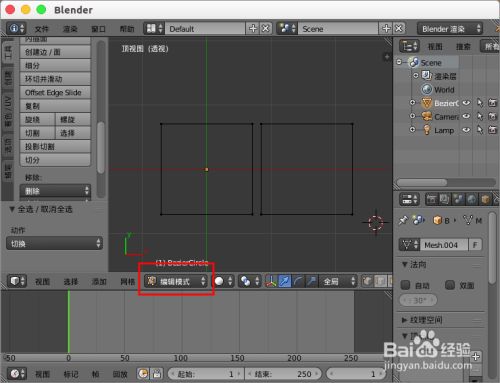Open the 窗口 menu
Screen dimensions: 500x383
98,29
